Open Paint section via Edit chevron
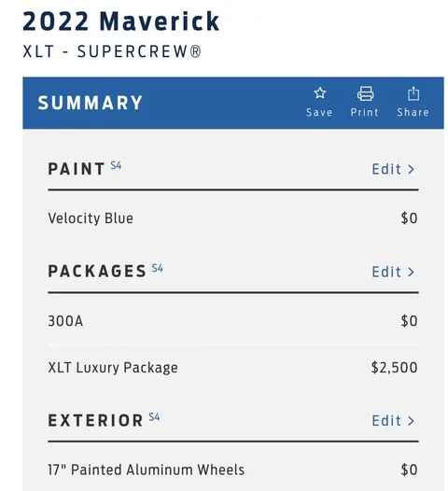 click(411, 169)
